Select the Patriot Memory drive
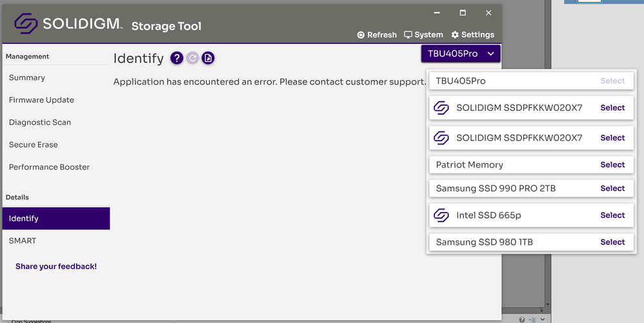 612,165
